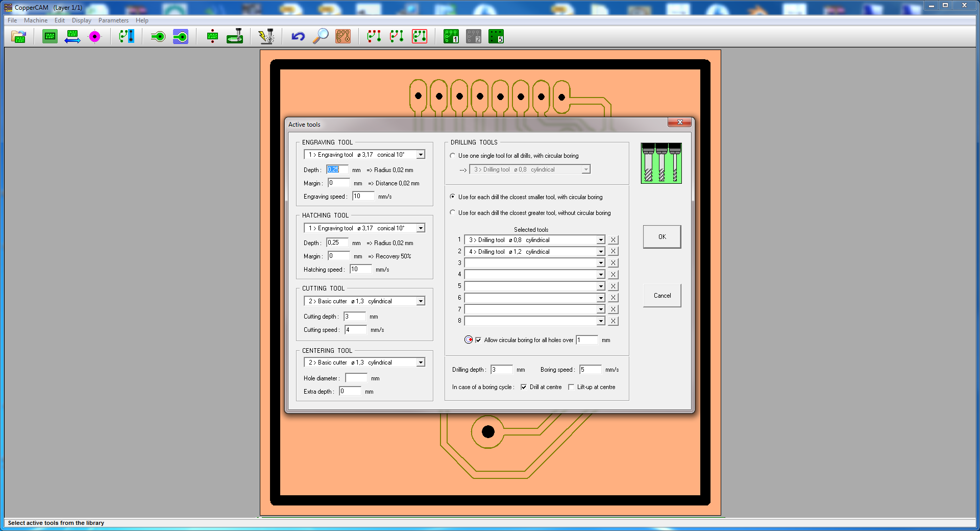Click the track alignment icon with blue bar
The image size is (980, 531).
pyautogui.click(x=127, y=37)
